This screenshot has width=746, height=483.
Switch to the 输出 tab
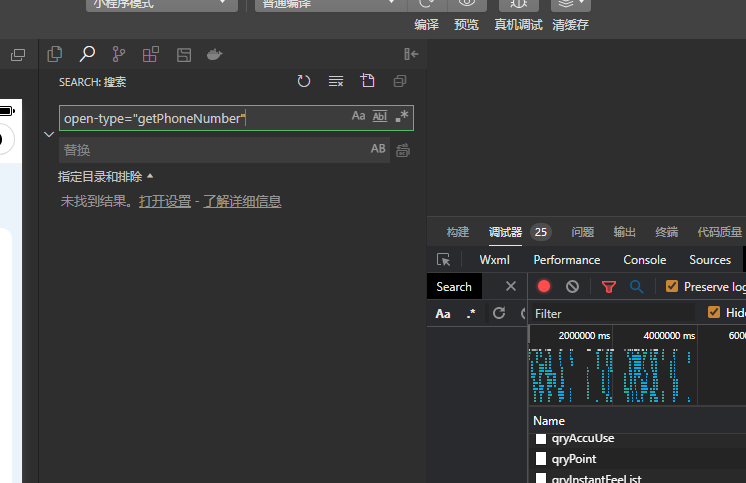coord(625,232)
